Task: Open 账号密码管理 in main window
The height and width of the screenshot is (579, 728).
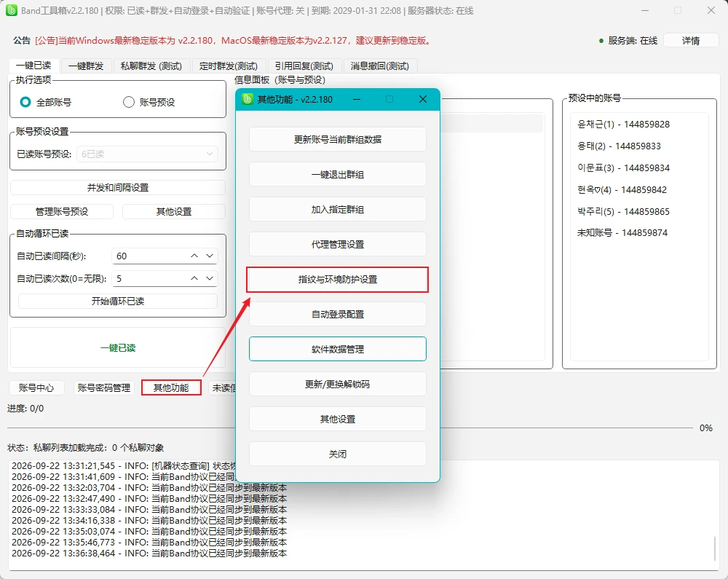Action: (x=104, y=387)
